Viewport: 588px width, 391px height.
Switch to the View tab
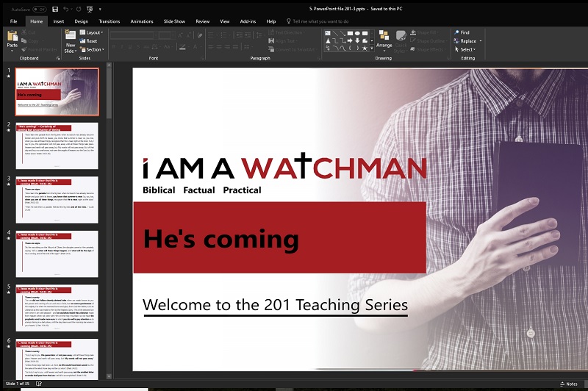point(225,21)
